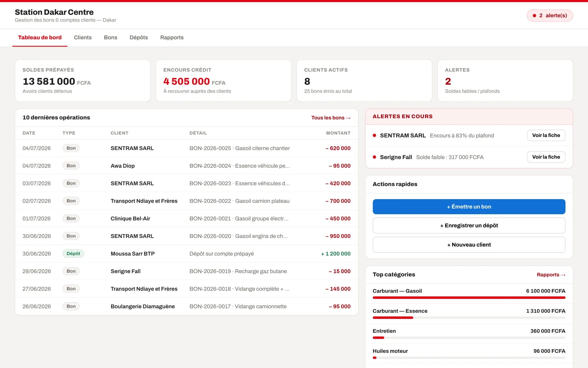This screenshot has width=588, height=368.
Task: Click BON-2026-0019 Recharge gaz butane
Action: pyautogui.click(x=238, y=271)
